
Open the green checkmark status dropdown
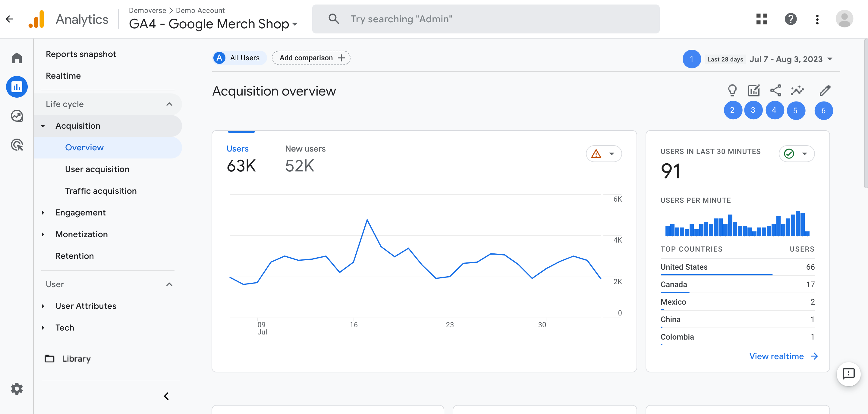tap(797, 154)
